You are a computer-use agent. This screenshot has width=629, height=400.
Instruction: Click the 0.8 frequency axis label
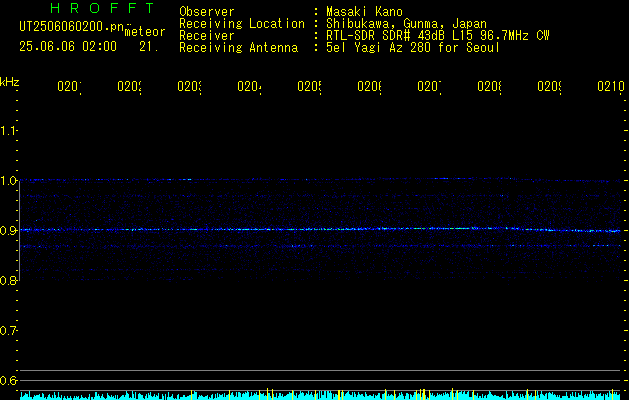point(9,281)
